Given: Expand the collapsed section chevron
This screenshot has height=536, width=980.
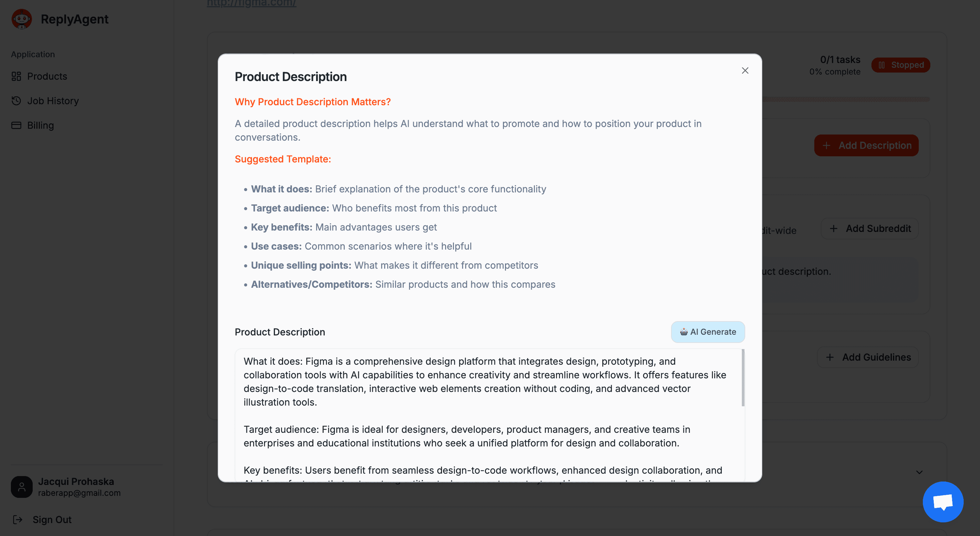Looking at the screenshot, I should (x=919, y=471).
